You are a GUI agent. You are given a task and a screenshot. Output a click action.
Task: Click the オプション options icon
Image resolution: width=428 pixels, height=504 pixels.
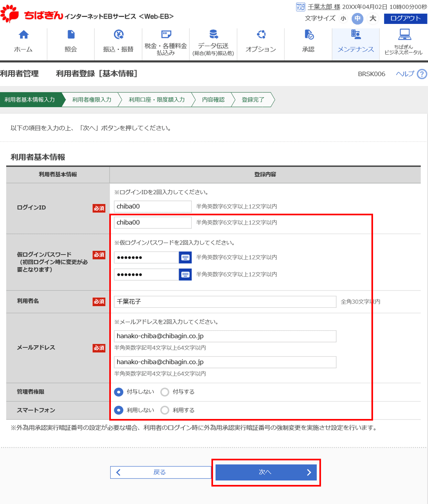coord(261,35)
